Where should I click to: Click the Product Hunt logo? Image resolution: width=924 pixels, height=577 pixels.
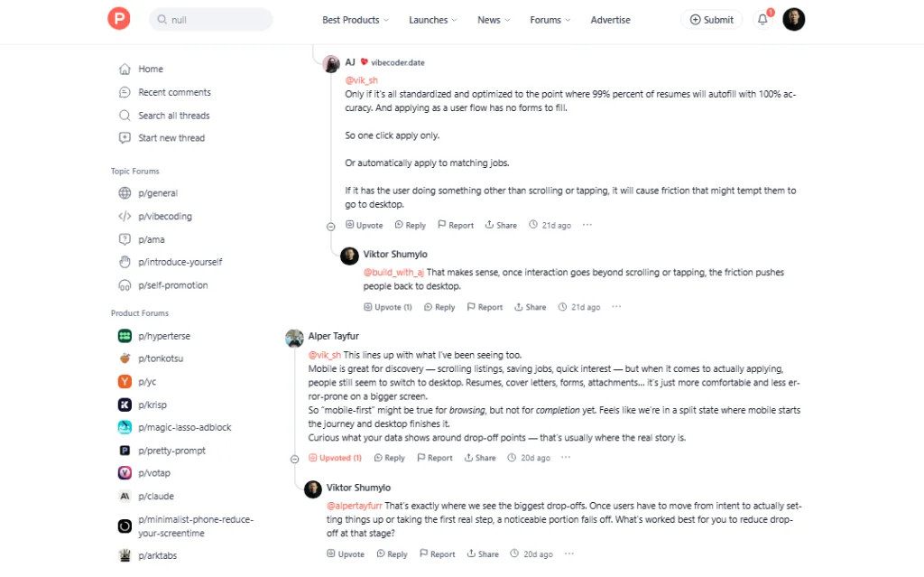point(118,18)
